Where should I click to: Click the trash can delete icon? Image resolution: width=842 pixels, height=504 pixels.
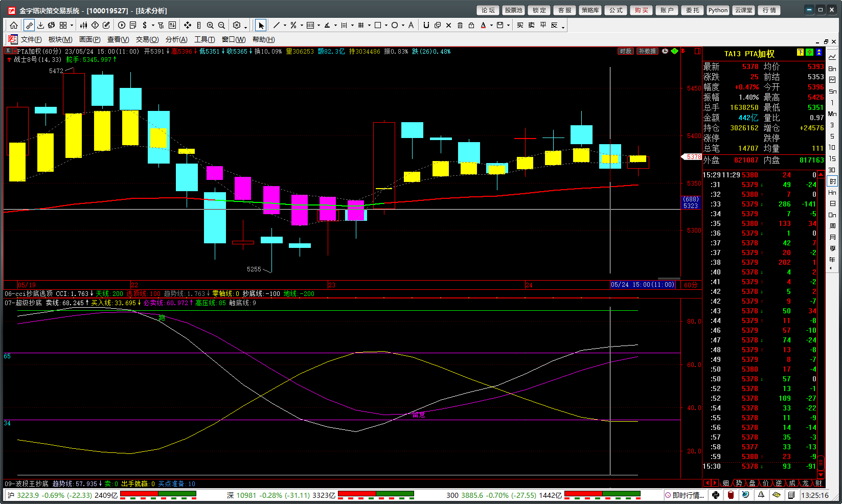460,25
